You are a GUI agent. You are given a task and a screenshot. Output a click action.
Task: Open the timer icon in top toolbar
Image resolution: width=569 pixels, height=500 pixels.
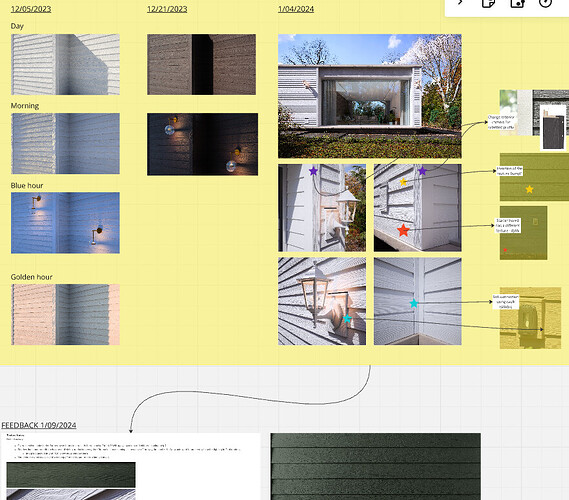pos(545,3)
